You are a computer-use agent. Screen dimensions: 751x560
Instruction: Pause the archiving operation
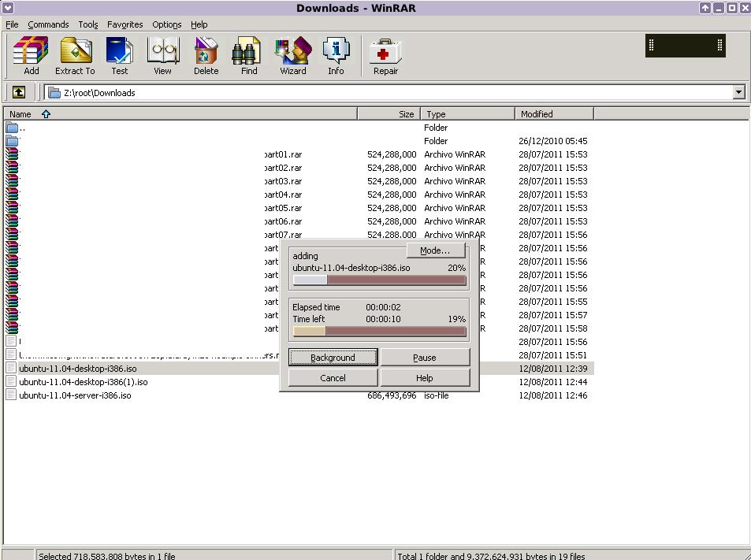[425, 358]
